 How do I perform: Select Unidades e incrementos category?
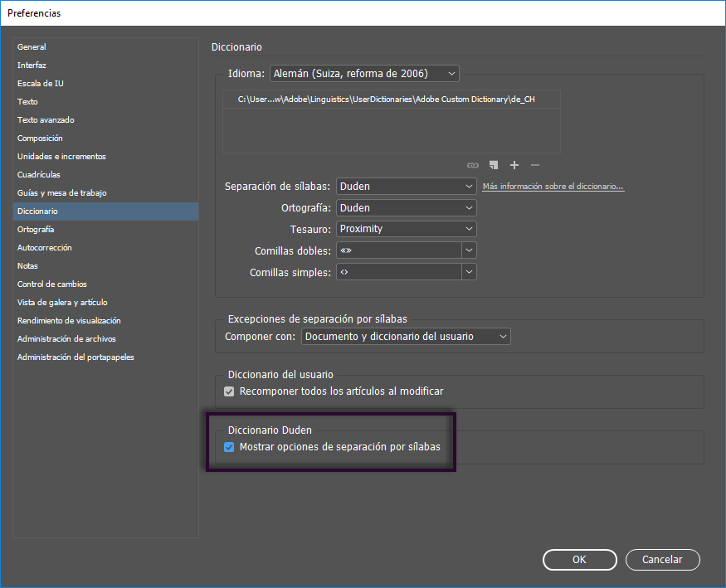click(105, 157)
